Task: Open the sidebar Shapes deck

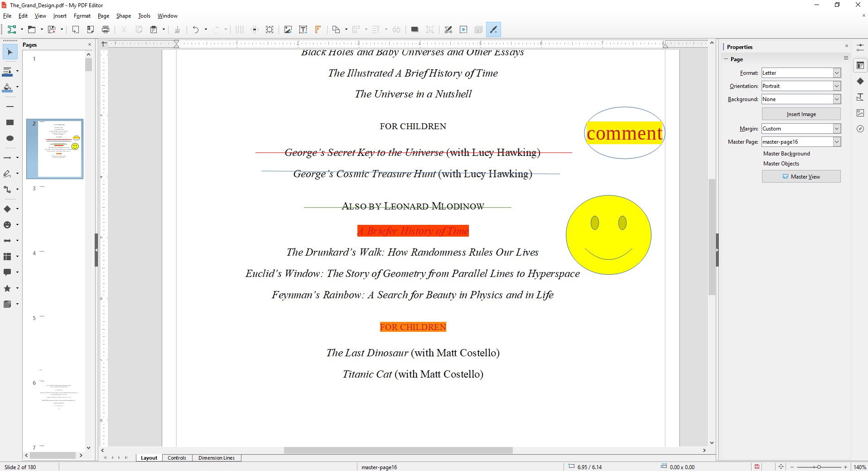Action: tap(860, 81)
